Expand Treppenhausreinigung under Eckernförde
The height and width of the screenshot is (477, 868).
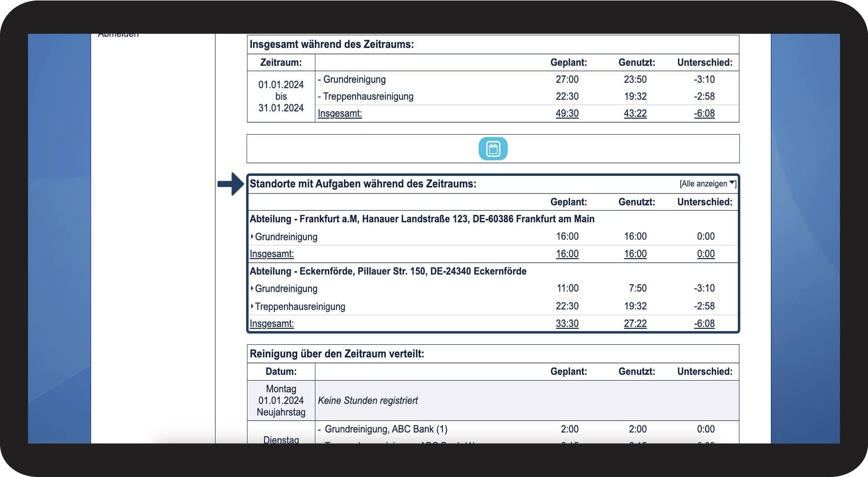298,307
